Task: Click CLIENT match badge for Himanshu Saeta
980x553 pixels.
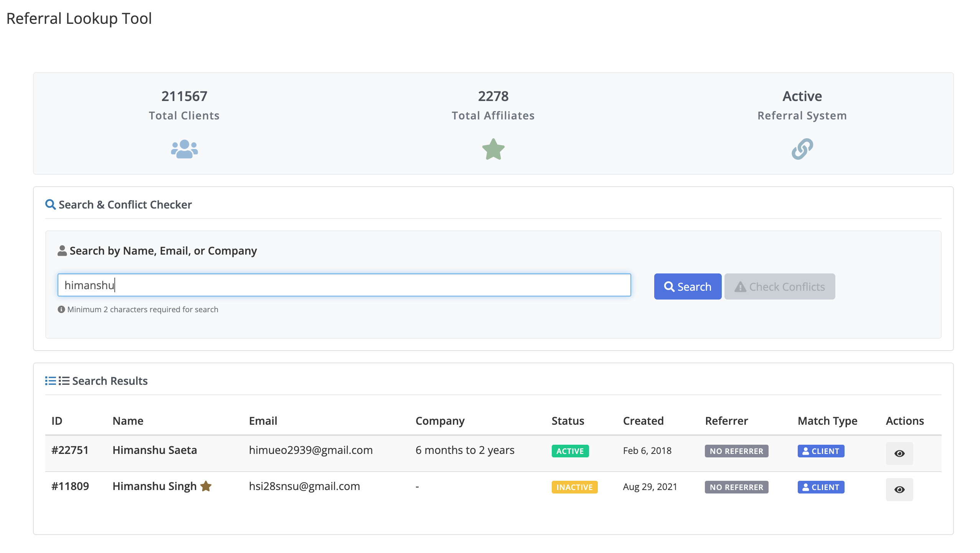Action: 821,451
